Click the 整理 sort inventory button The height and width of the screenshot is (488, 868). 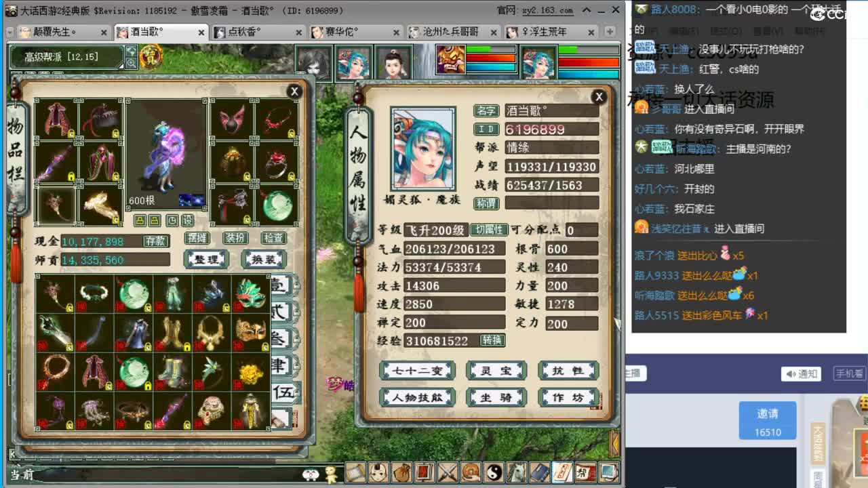tap(206, 260)
